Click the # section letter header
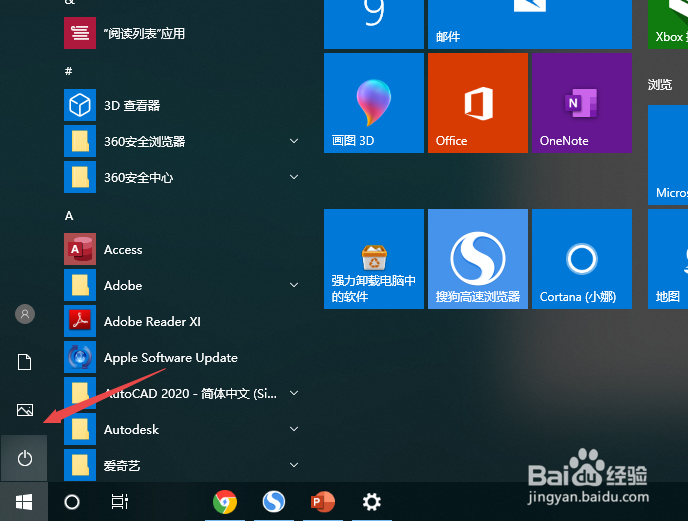Screen dimensions: 688x521 (x=68, y=71)
